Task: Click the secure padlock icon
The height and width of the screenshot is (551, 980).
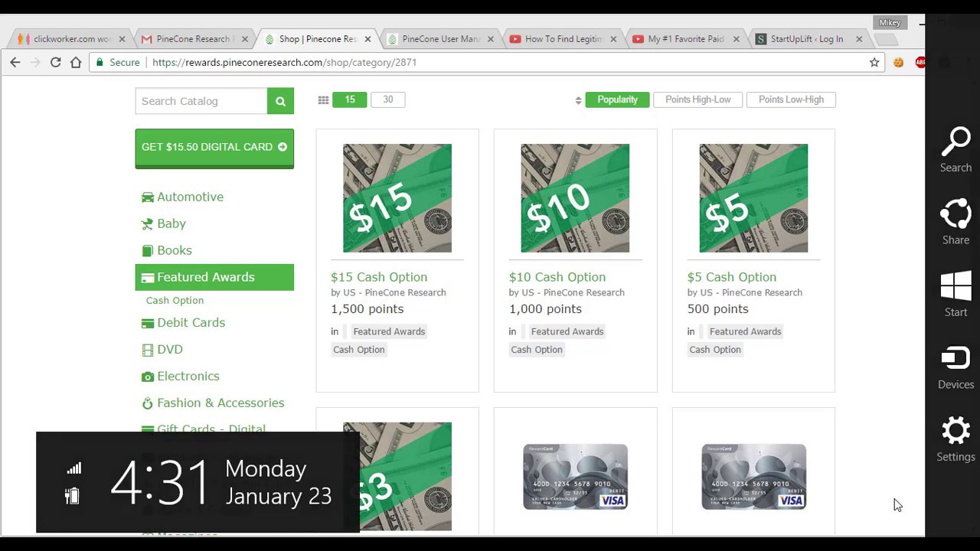Action: pyautogui.click(x=98, y=63)
